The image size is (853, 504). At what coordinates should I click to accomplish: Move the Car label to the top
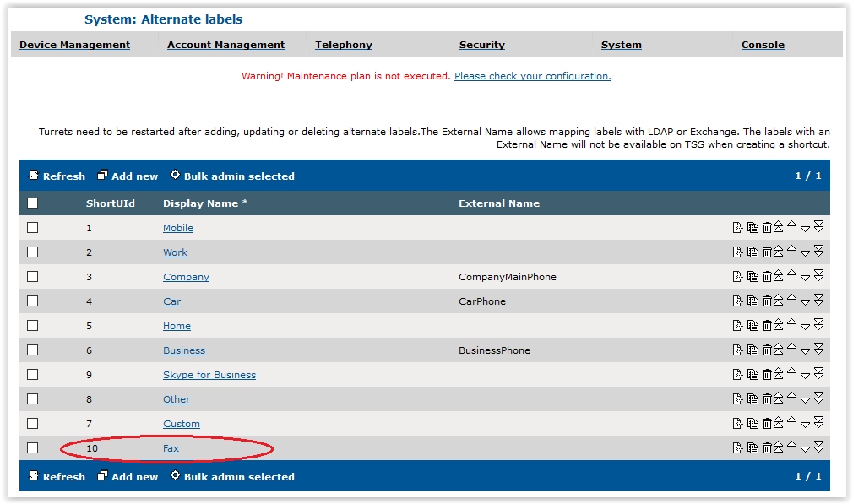779,301
